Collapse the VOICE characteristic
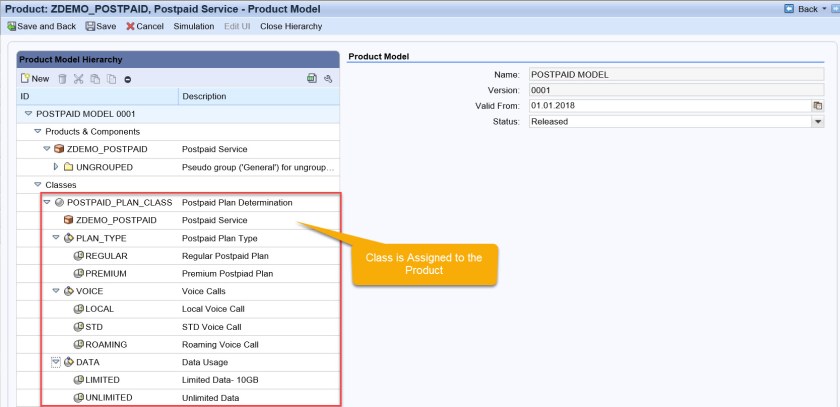The image size is (840, 407). click(56, 291)
